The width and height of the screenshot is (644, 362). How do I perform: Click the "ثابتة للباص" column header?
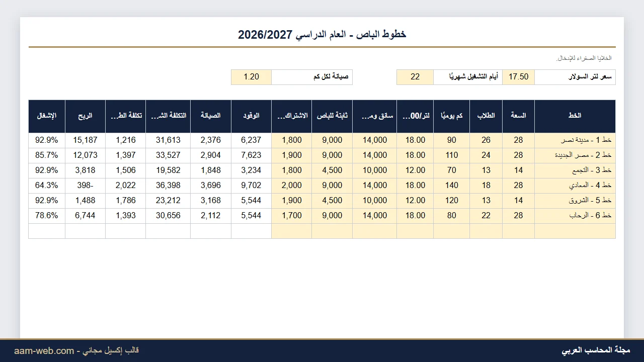pos(332,116)
